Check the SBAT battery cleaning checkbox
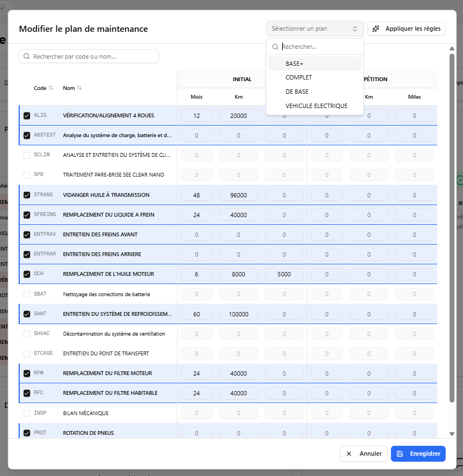 pyautogui.click(x=26, y=294)
